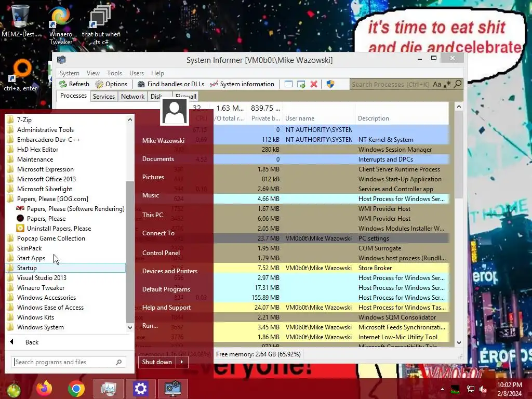Click the search magnifier icon
Image resolution: width=532 pixels, height=399 pixels.
tap(457, 84)
